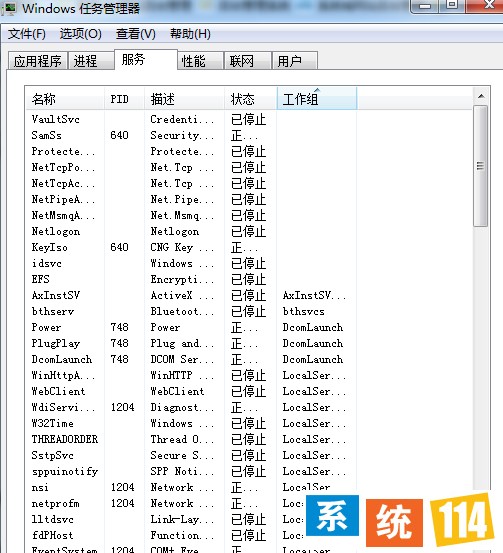Click PID 1204 in the WdiServi... row
503x553 pixels.
(x=122, y=407)
